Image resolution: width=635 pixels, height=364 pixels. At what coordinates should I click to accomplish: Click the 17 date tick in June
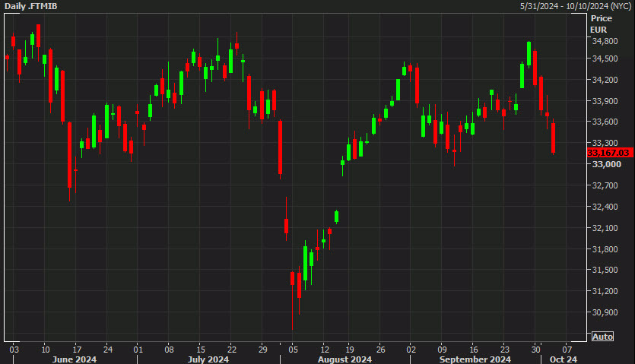point(75,349)
